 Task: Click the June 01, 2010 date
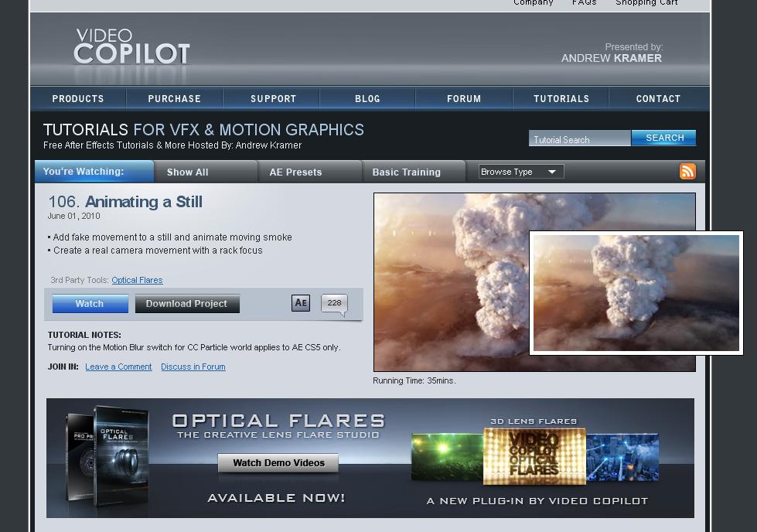74,216
